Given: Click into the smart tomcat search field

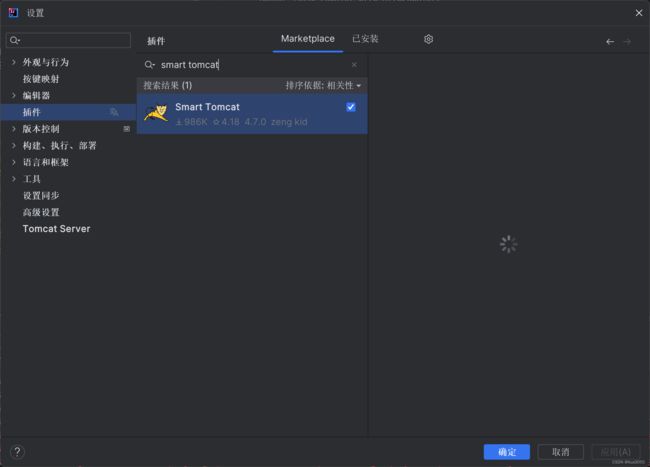Looking at the screenshot, I should [x=253, y=65].
